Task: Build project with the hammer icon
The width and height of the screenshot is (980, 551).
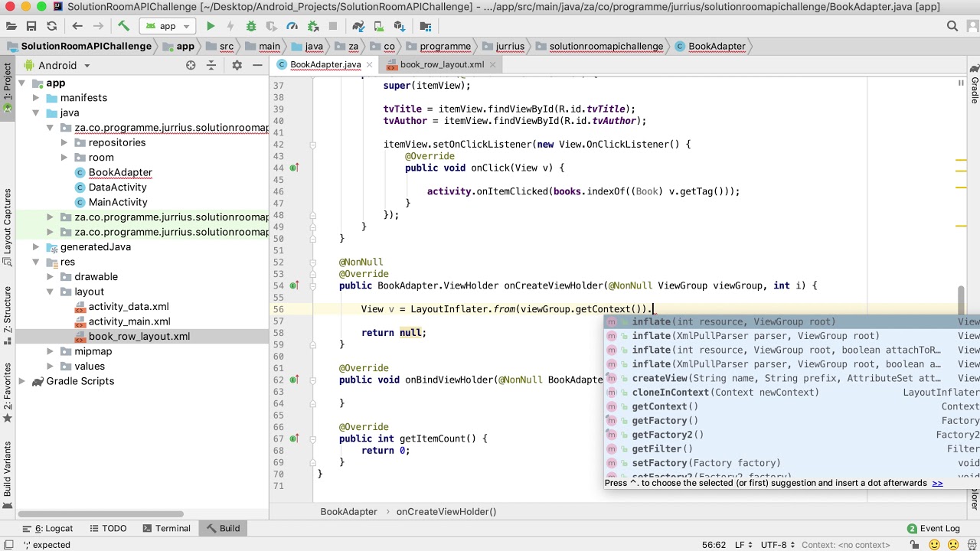Action: pos(123,26)
